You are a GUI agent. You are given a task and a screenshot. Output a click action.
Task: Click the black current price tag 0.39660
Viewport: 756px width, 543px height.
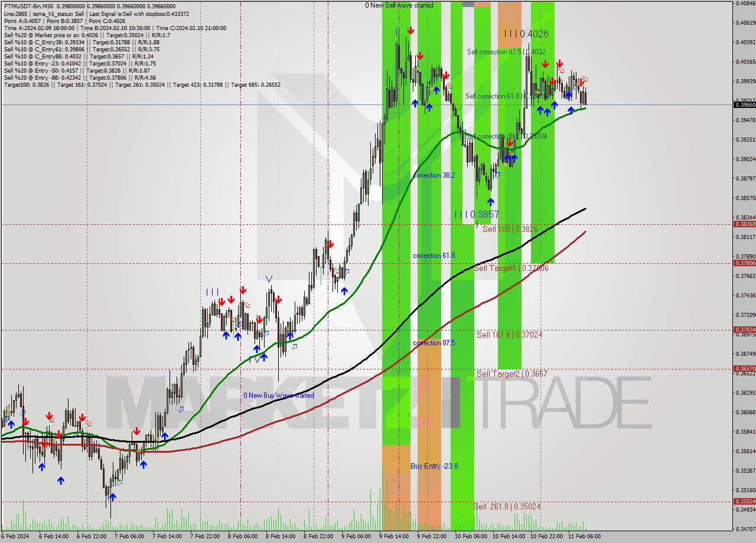click(x=744, y=104)
